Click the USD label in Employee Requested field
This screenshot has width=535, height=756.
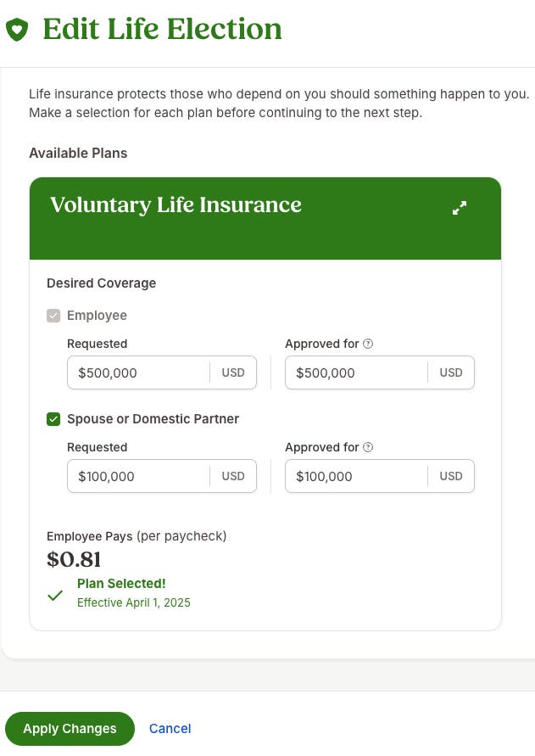pyautogui.click(x=233, y=372)
